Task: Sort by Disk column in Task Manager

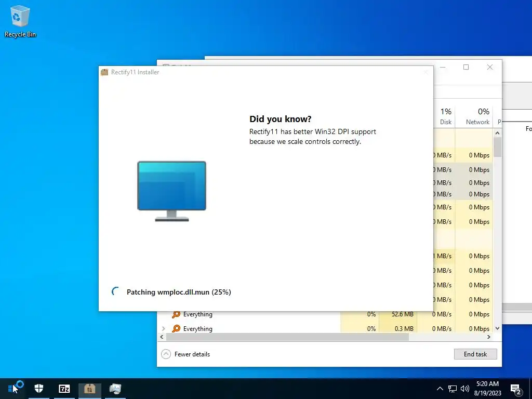Action: [445, 116]
